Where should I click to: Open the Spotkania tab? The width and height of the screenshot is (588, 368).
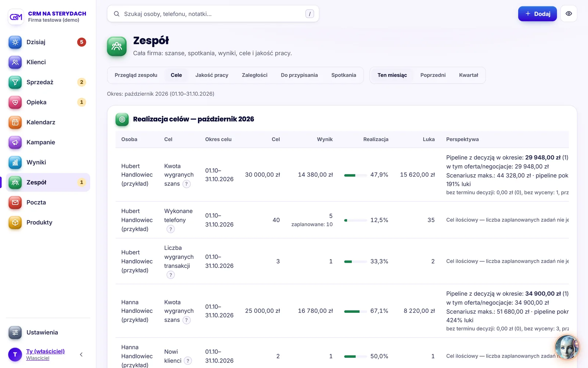pyautogui.click(x=344, y=75)
